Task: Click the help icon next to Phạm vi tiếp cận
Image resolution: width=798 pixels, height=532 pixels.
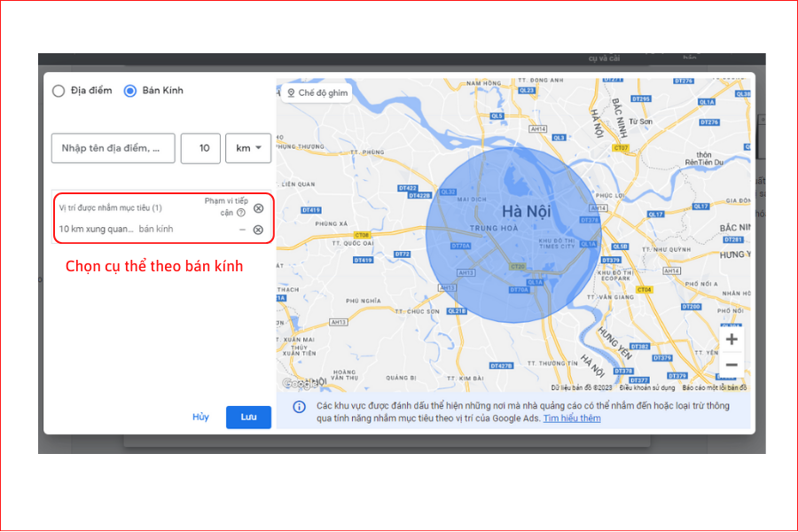Action: pos(241,213)
